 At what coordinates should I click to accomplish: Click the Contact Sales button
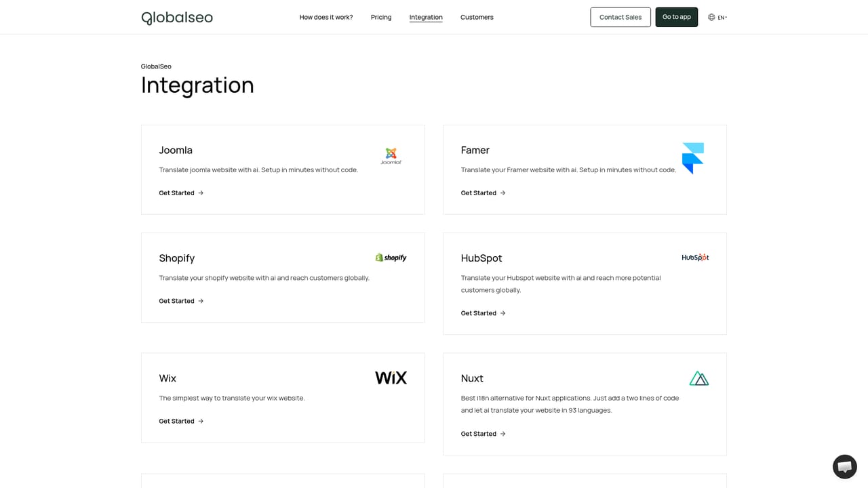tap(620, 17)
